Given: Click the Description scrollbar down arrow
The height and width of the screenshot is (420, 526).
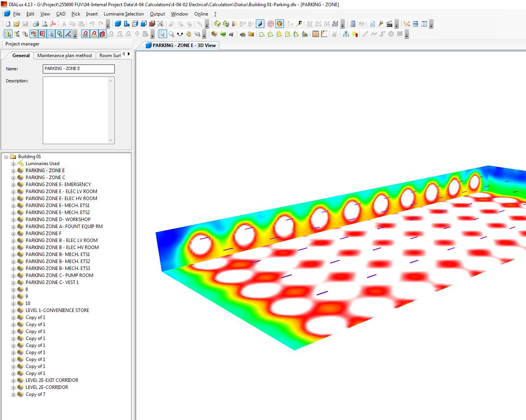Looking at the screenshot, I should coord(111,140).
